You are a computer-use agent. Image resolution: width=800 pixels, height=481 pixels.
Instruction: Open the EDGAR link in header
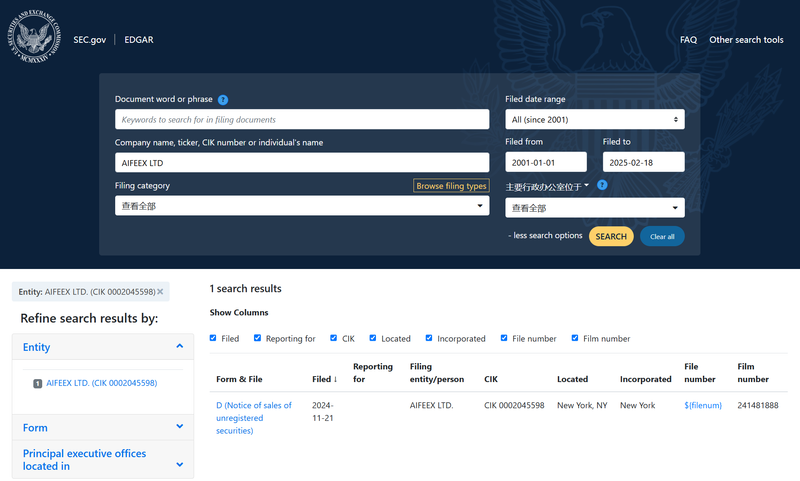click(139, 40)
